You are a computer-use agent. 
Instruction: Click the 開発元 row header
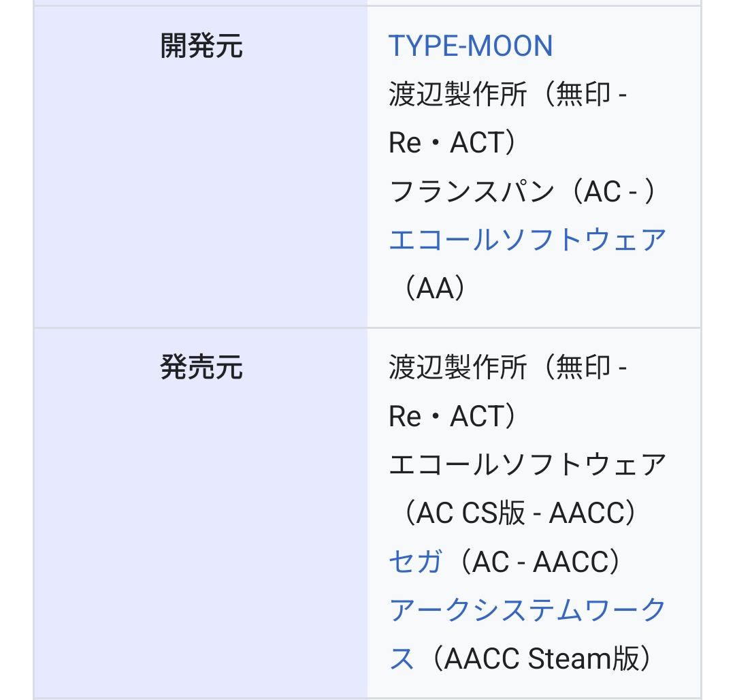(201, 46)
